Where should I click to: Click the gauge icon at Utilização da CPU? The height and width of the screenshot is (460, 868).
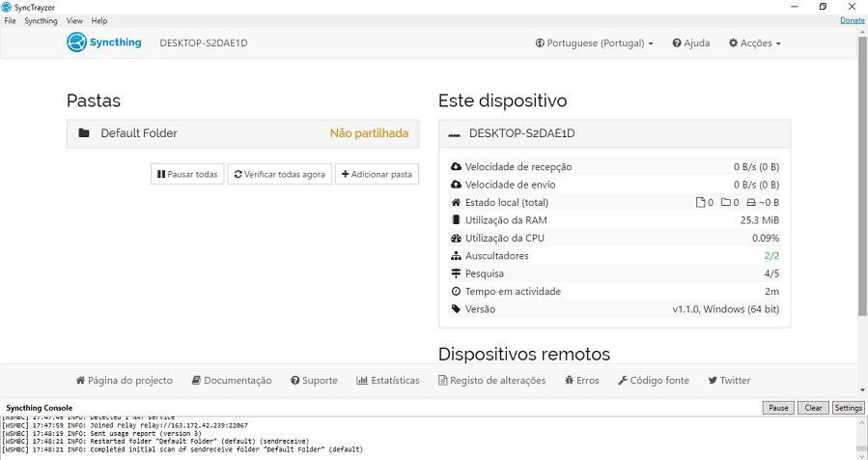[456, 238]
